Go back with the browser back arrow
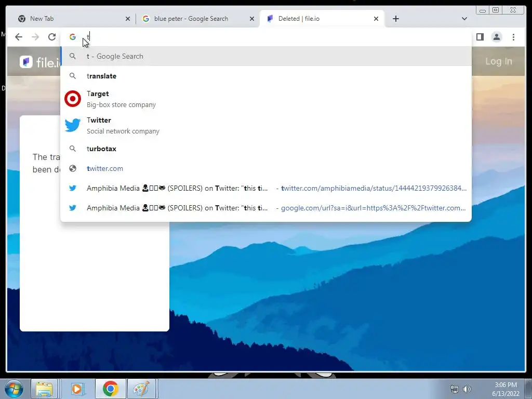532x399 pixels. (19, 37)
